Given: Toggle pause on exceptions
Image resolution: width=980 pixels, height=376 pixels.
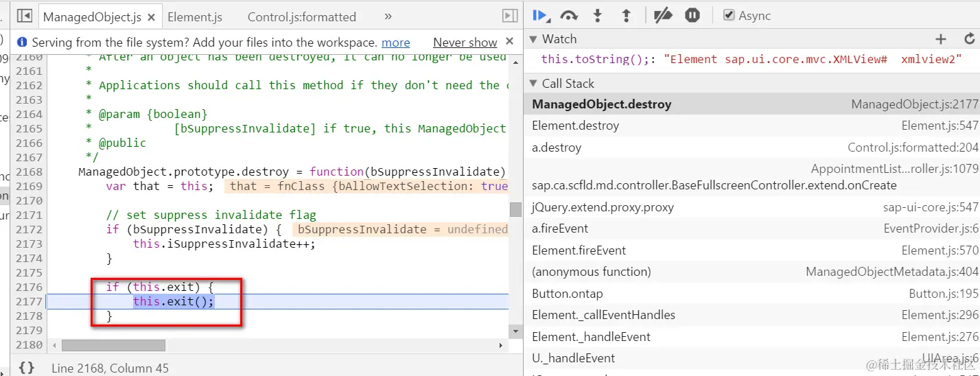Looking at the screenshot, I should tap(692, 15).
